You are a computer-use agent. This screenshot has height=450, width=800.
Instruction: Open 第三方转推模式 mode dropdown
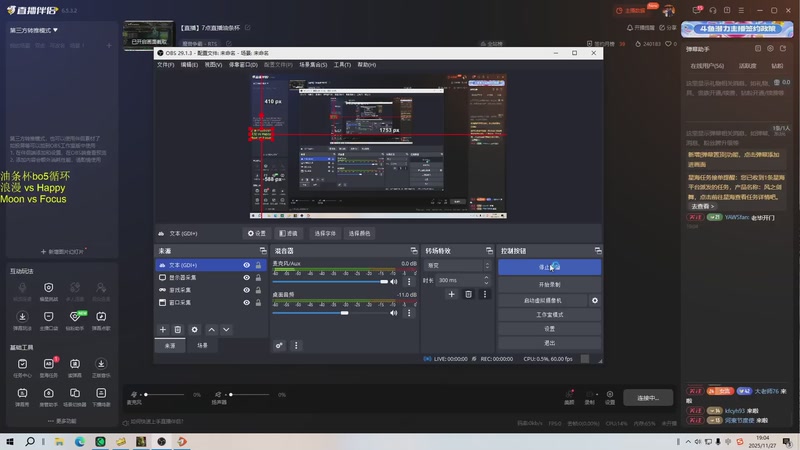point(34,30)
